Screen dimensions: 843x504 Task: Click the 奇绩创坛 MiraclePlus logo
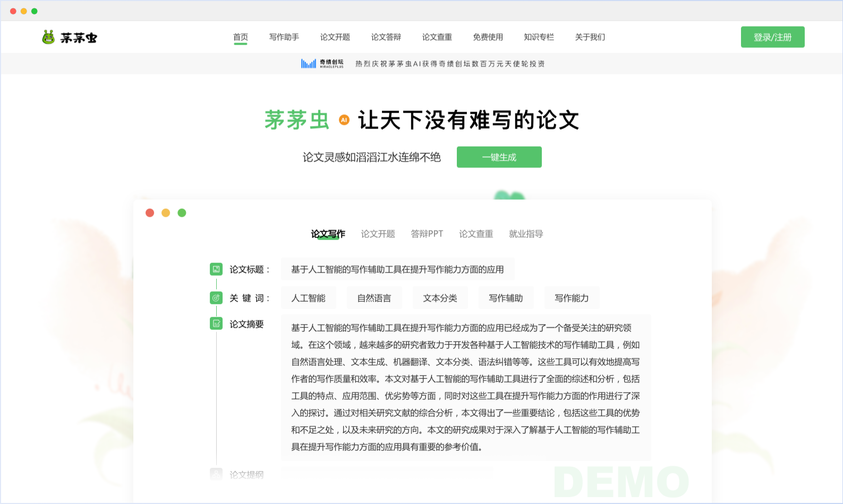322,64
